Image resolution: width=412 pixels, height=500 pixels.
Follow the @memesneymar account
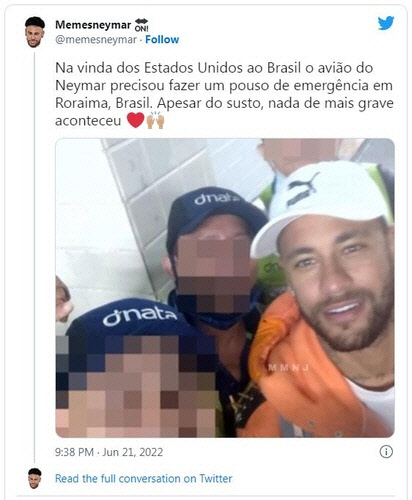point(162,40)
